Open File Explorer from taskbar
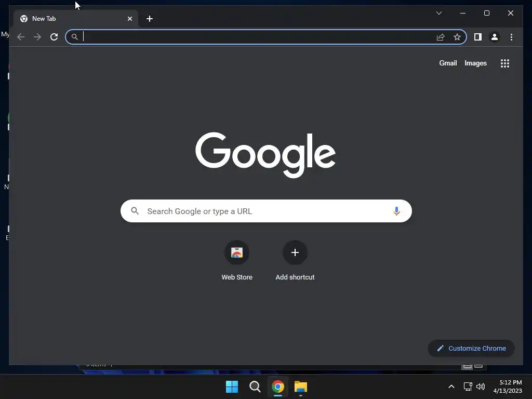Image resolution: width=532 pixels, height=399 pixels. point(301,387)
